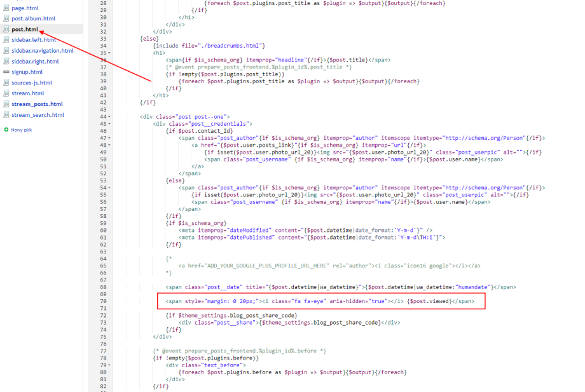The width and height of the screenshot is (585, 392).
Task: Click the file icon beside stream_search.html
Action: tap(6, 115)
